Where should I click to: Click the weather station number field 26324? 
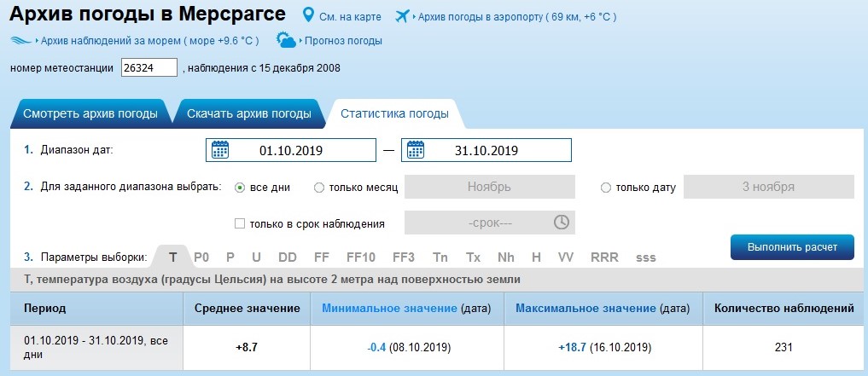pos(149,68)
